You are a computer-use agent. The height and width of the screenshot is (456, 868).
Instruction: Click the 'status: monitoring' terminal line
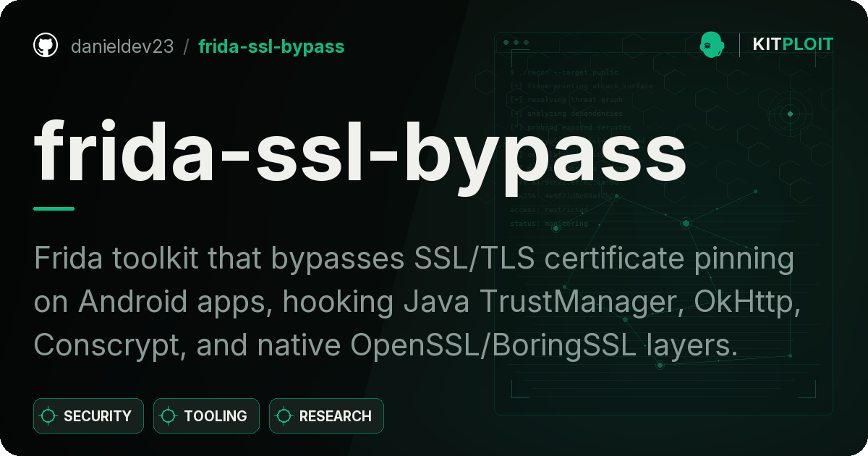pyautogui.click(x=549, y=224)
